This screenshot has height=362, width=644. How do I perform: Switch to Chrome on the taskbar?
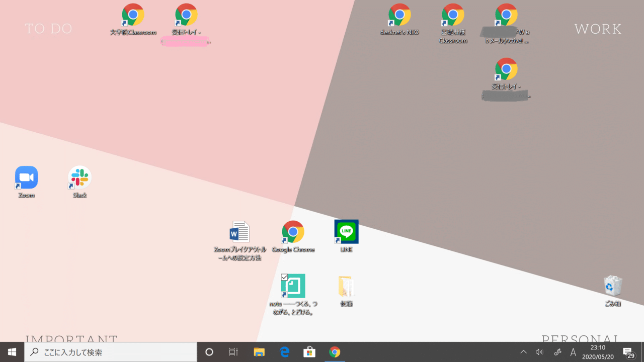coord(335,352)
